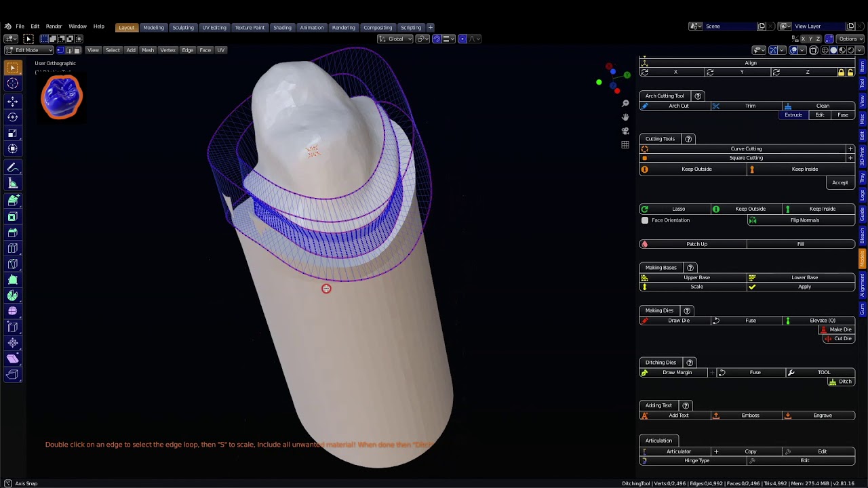The height and width of the screenshot is (488, 868).
Task: Activate the 3D Cursor tool
Action: click(12, 83)
